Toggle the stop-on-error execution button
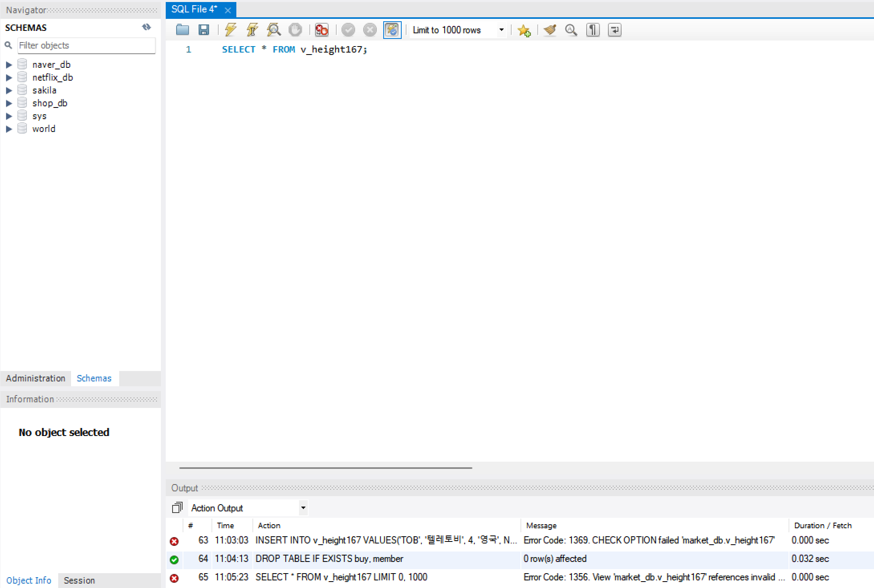This screenshot has width=874, height=588. tap(321, 30)
